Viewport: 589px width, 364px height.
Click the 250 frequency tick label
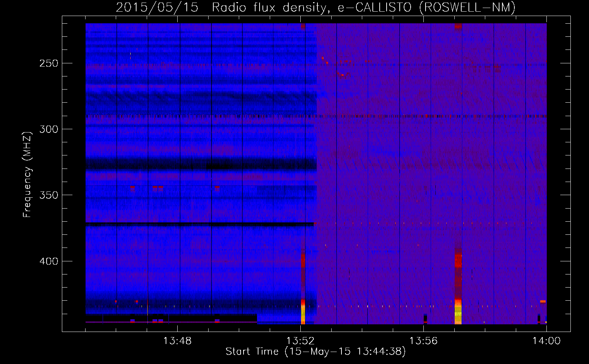pyautogui.click(x=49, y=63)
